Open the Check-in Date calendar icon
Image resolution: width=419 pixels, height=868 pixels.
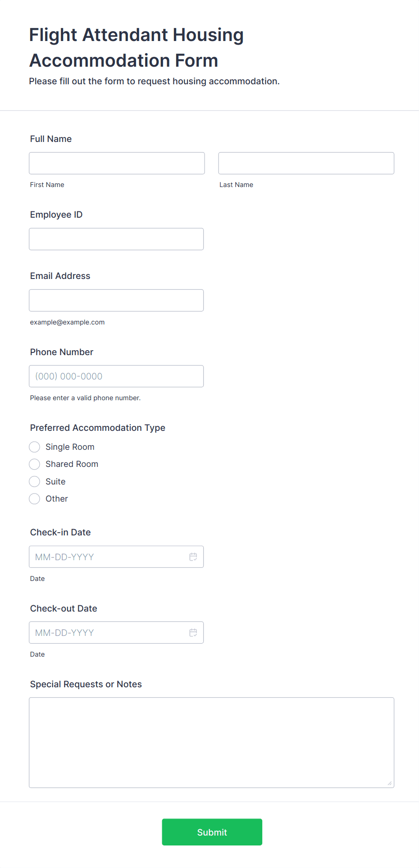click(193, 557)
